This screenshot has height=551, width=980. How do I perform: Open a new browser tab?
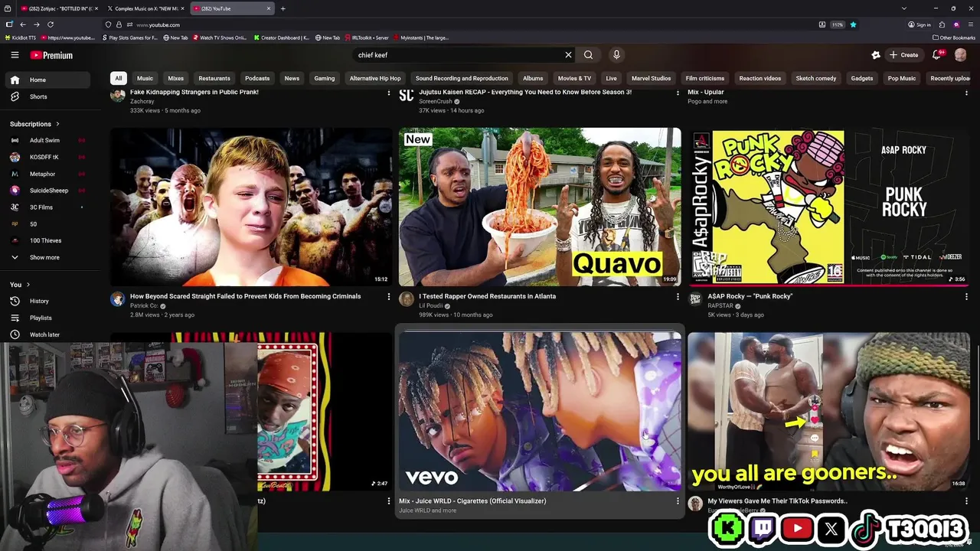coord(283,8)
